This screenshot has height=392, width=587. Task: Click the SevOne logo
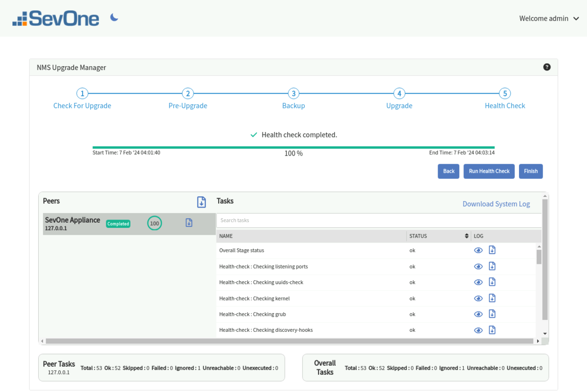[x=56, y=18]
